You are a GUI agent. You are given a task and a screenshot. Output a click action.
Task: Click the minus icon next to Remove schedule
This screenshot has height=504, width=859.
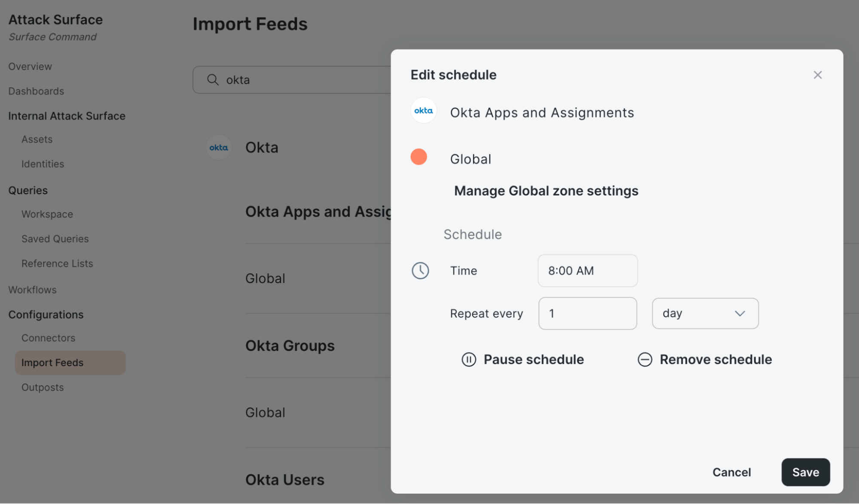coord(645,360)
